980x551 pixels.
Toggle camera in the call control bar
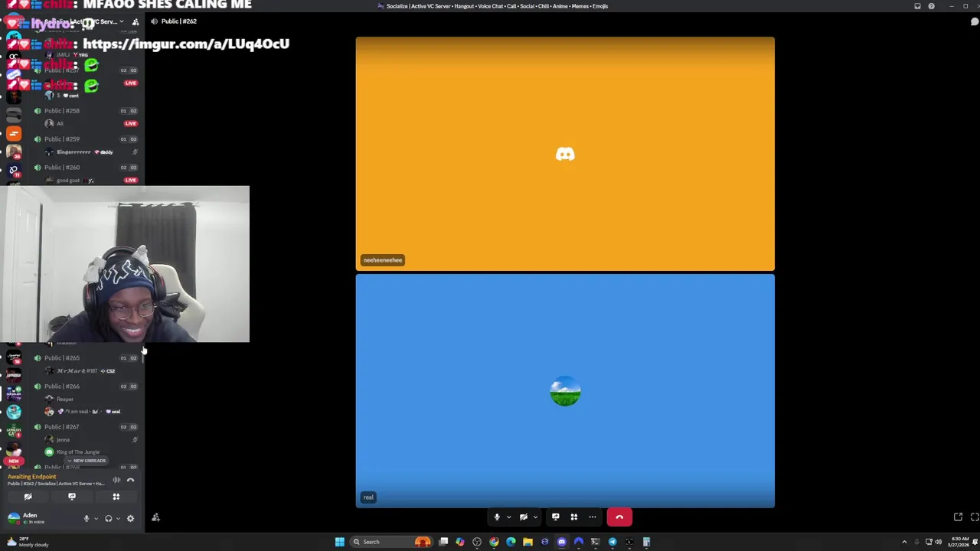[524, 517]
